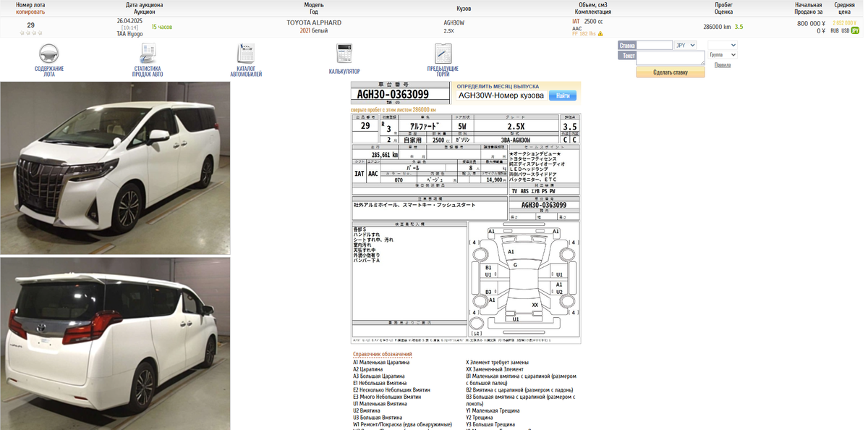868x430 pixels.
Task: Open the empty dropdown above 'Группа'
Action: (x=723, y=45)
